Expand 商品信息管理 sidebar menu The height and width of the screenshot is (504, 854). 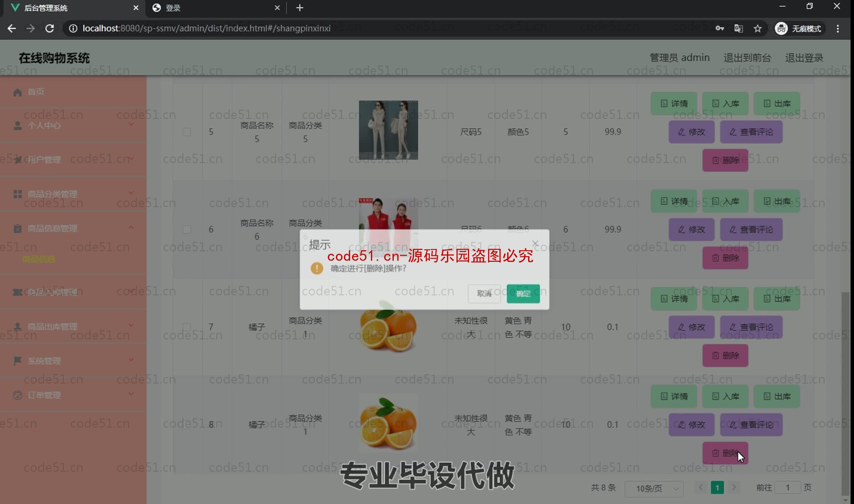point(72,228)
